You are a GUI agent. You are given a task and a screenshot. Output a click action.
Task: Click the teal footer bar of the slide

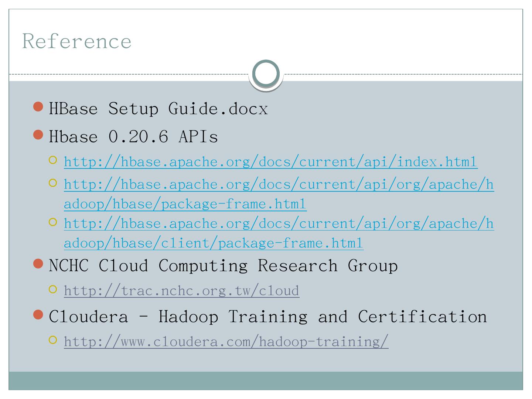point(266,381)
